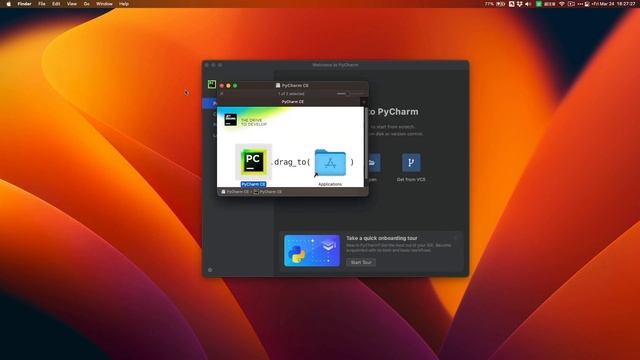Click the JetBrains logo in installer banner
640x360 pixels.
click(231, 120)
